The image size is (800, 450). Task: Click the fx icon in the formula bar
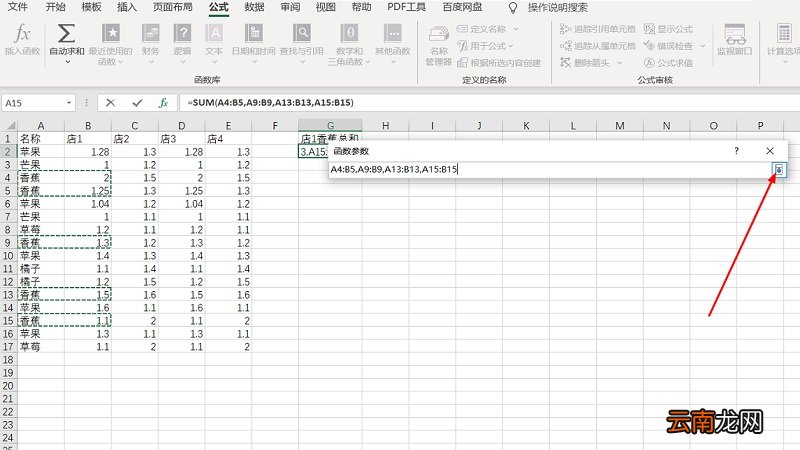click(x=163, y=103)
